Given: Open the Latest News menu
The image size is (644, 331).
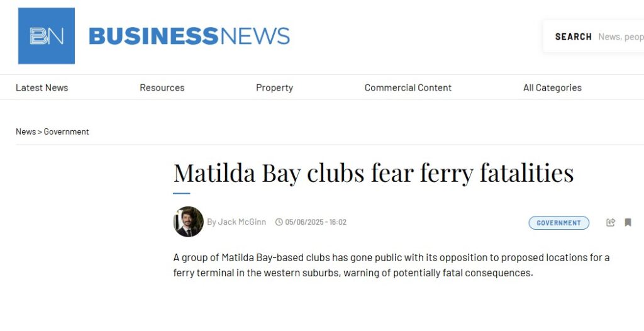Looking at the screenshot, I should click(x=42, y=87).
